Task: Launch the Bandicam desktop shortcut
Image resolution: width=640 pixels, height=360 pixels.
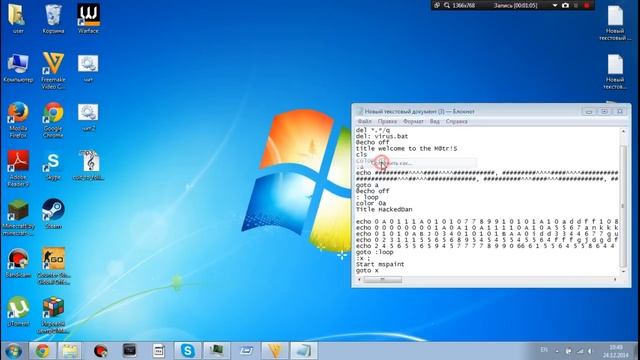Action: [x=18, y=263]
